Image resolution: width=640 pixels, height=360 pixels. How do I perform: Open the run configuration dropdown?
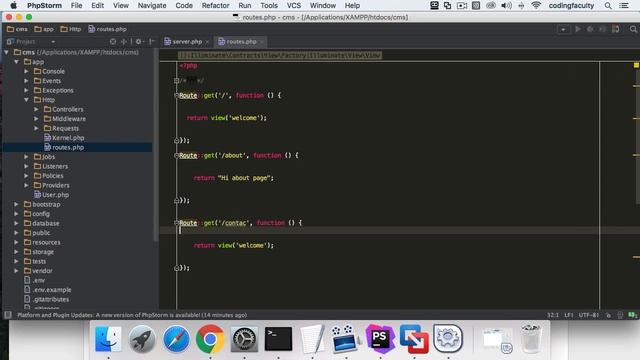click(x=563, y=29)
